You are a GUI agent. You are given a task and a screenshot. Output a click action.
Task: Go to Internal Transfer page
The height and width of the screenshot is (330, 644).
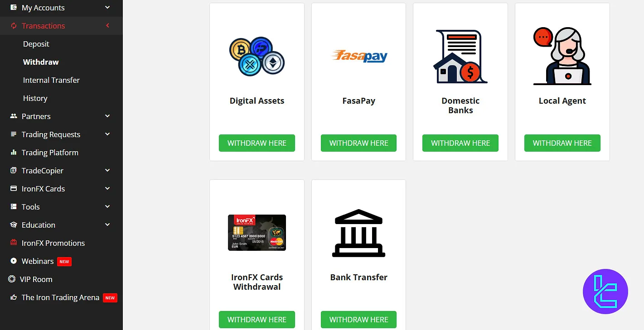click(x=51, y=80)
